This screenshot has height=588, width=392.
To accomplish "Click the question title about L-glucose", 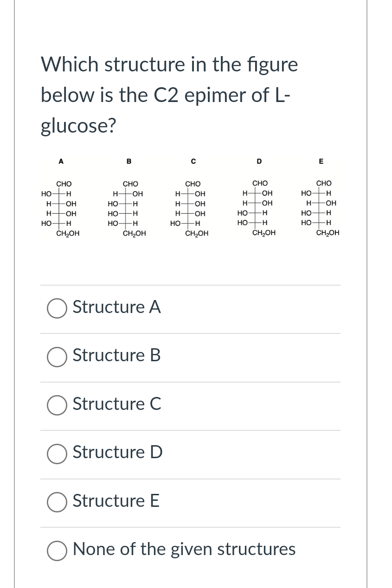I will pyautogui.click(x=169, y=95).
